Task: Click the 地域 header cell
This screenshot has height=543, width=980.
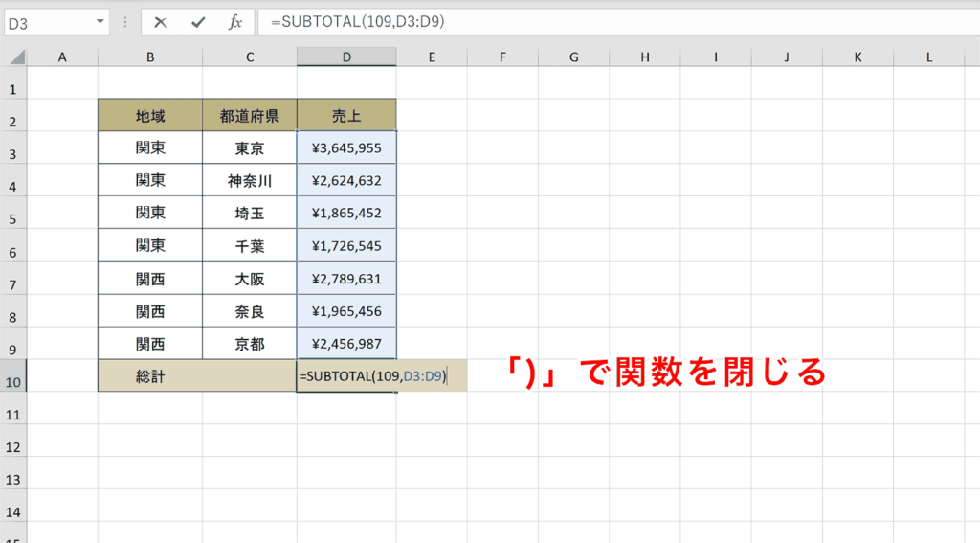Action: (150, 115)
